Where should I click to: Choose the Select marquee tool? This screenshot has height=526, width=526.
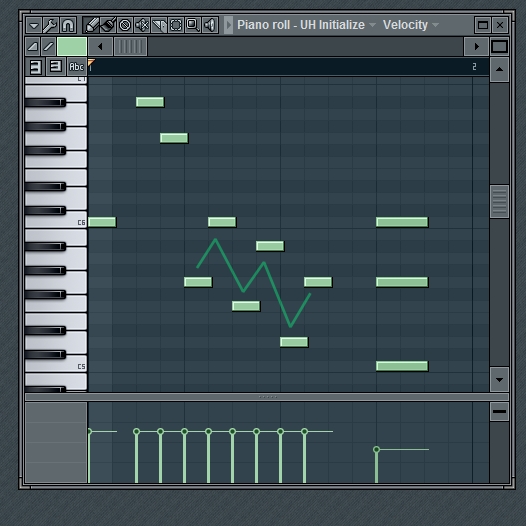coord(176,25)
